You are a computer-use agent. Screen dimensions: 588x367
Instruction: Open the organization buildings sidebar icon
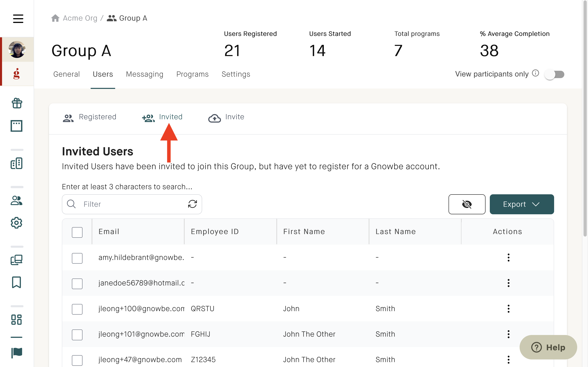[17, 163]
